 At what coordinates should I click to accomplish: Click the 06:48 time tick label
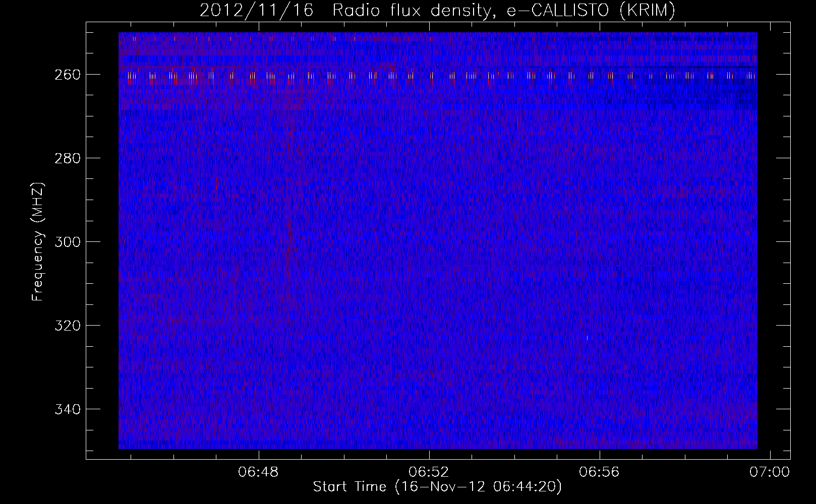(259, 472)
